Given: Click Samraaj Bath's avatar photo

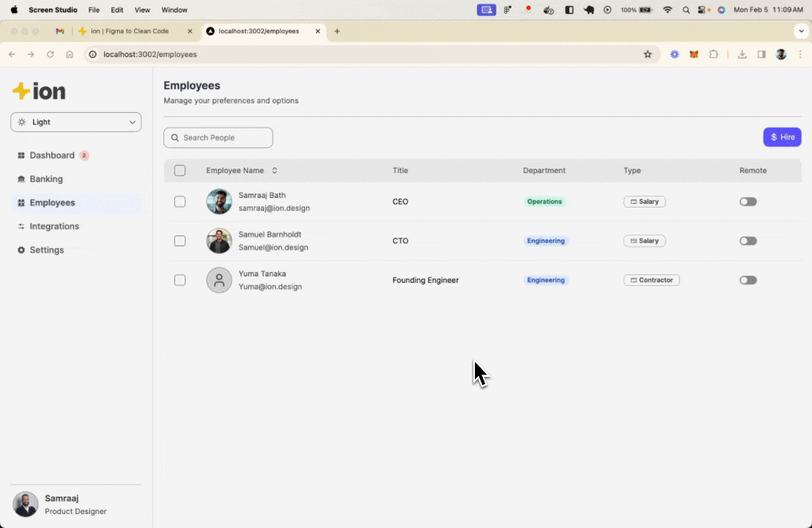Looking at the screenshot, I should click(219, 202).
